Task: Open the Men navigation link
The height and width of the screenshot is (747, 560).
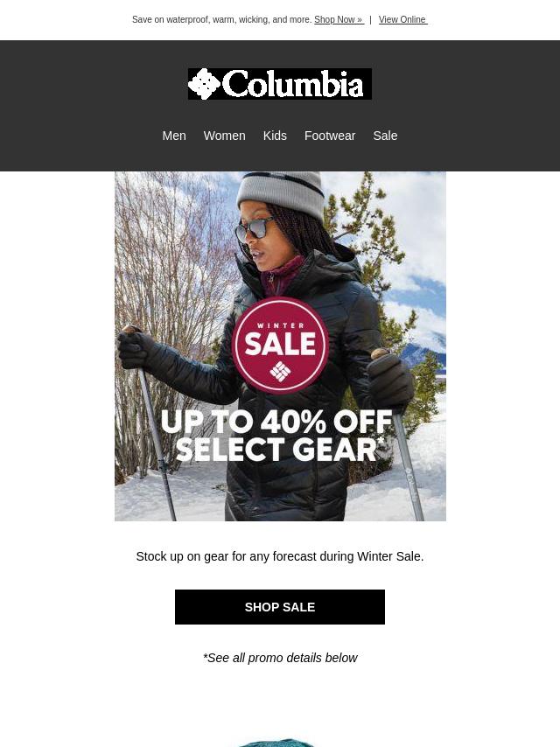Action: coord(174,136)
